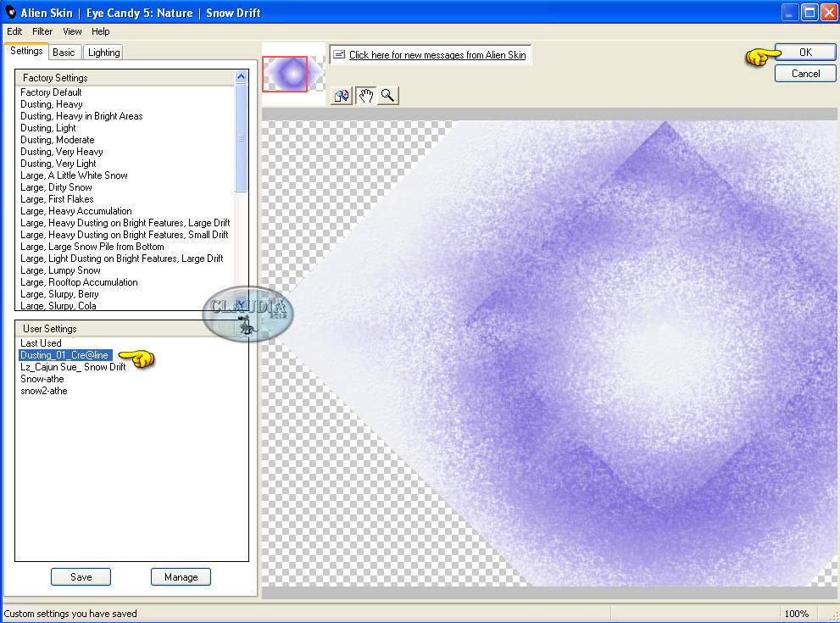Click the main snow drift preview image

pyautogui.click(x=549, y=353)
